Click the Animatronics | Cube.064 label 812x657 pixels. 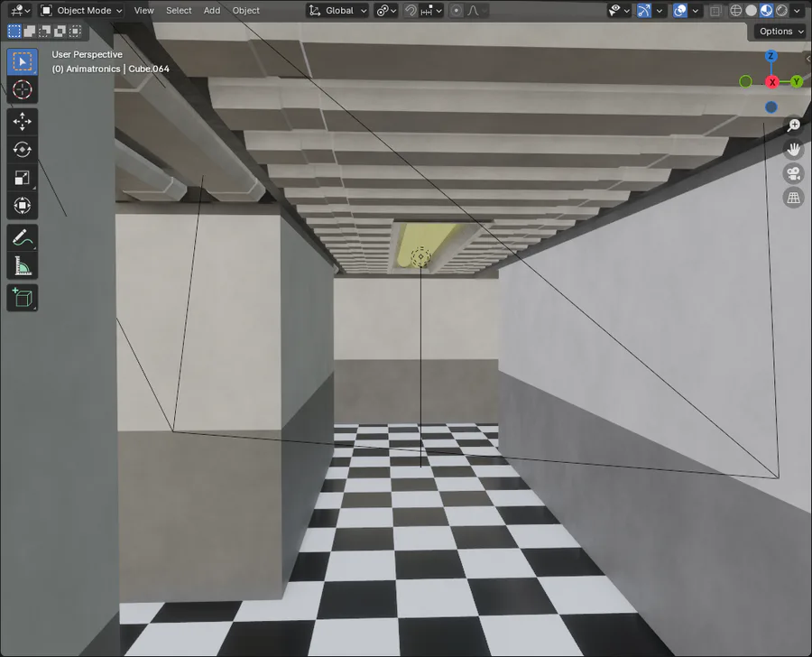click(x=110, y=69)
